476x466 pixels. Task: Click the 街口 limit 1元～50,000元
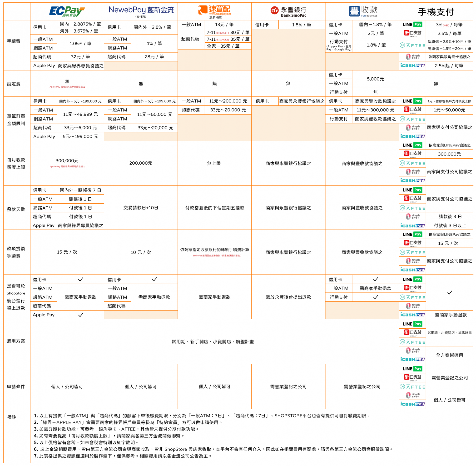click(x=449, y=110)
